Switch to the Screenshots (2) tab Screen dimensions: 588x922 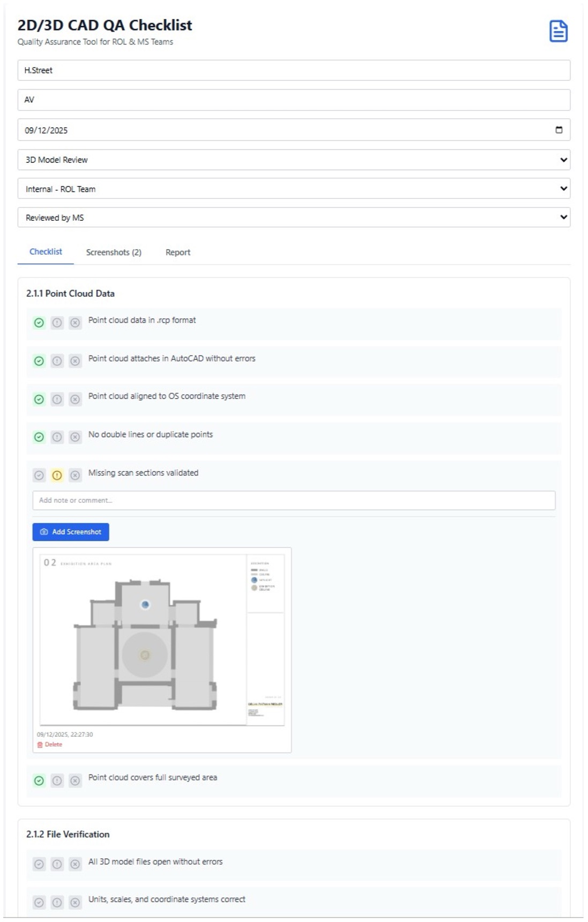(x=114, y=252)
